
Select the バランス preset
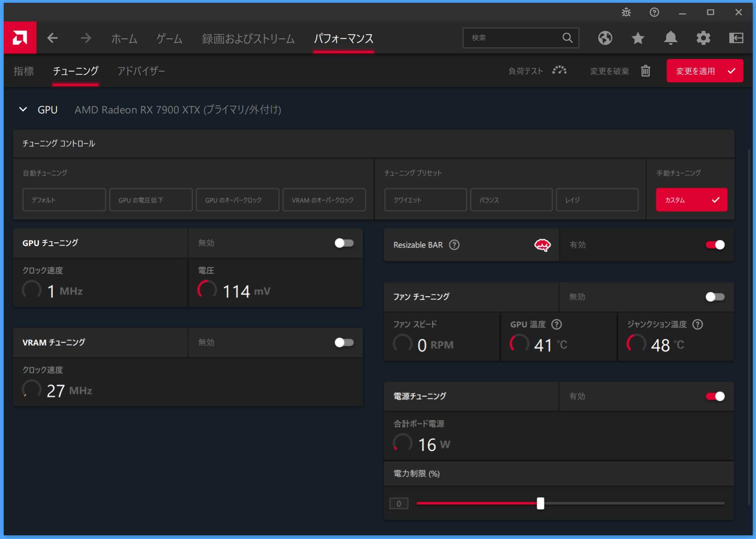click(511, 200)
